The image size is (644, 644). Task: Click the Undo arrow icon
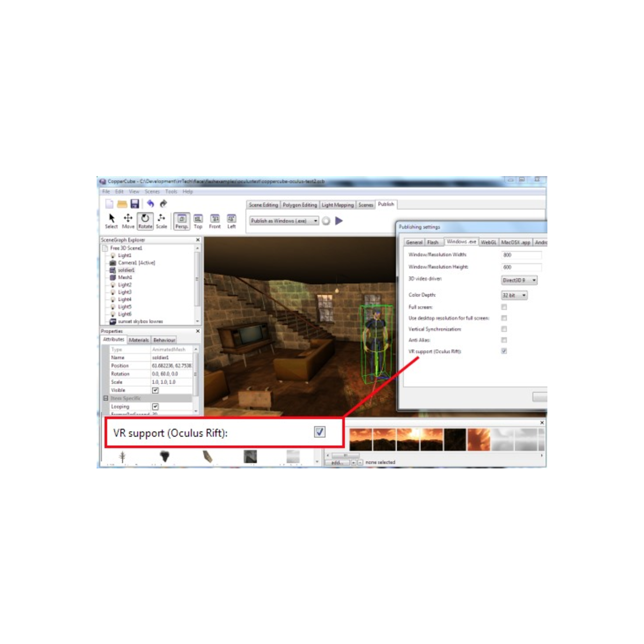point(151,203)
